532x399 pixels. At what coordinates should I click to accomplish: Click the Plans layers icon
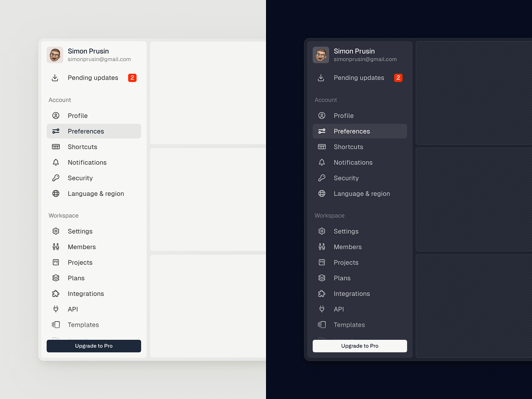(x=56, y=278)
